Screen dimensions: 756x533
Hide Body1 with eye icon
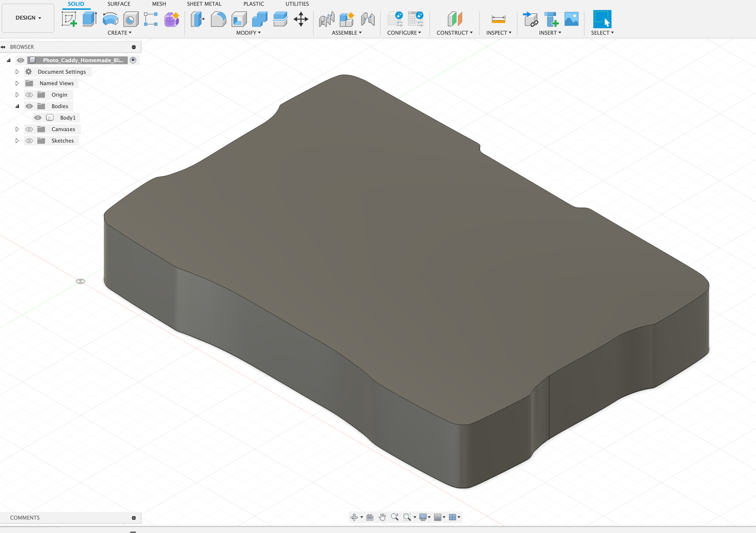click(38, 118)
